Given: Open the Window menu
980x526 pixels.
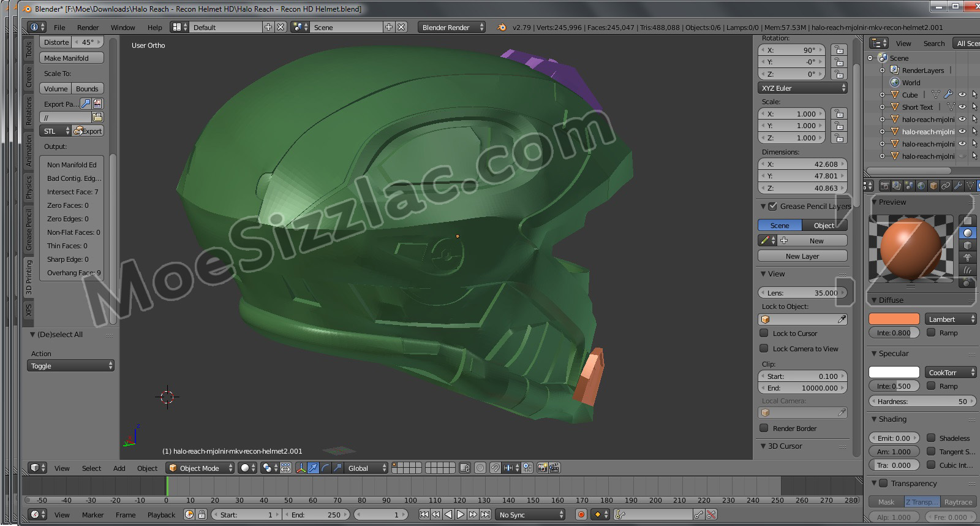Looking at the screenshot, I should (123, 28).
